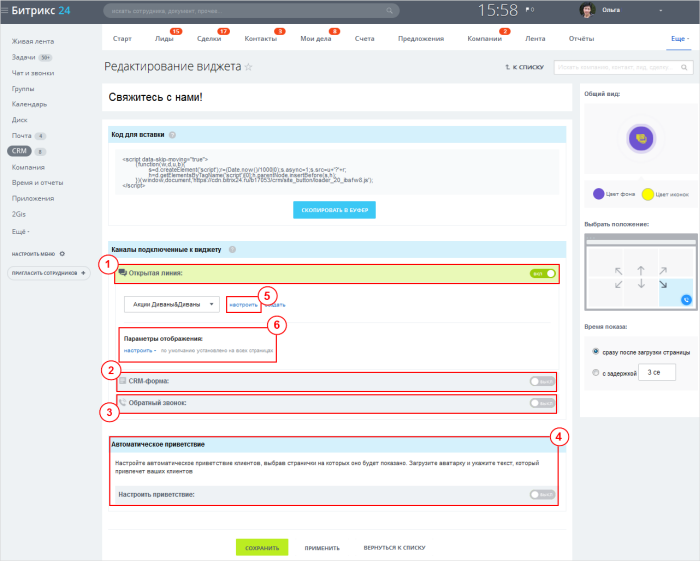Open the hamburger menu beside Битрикс 24
Screen dimensions: 700x561
tap(4, 10)
